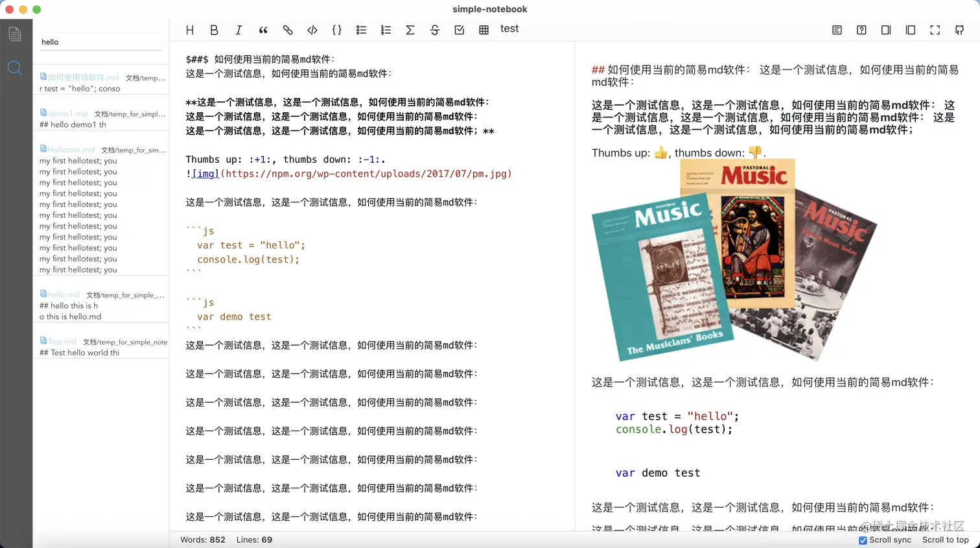Apply italic formatting from the toolbar
Viewport: 980px width, 548px height.
point(239,30)
